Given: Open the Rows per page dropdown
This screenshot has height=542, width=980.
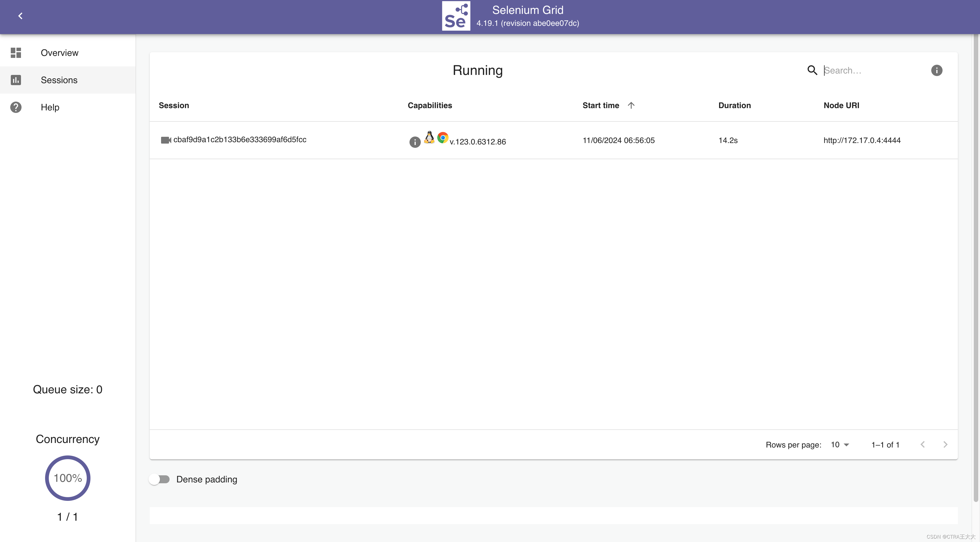Looking at the screenshot, I should 840,445.
